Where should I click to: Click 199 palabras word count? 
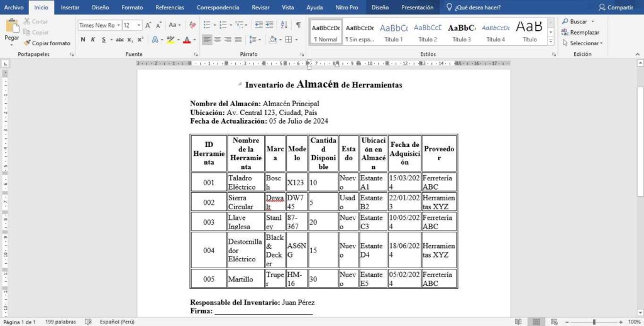[61, 322]
